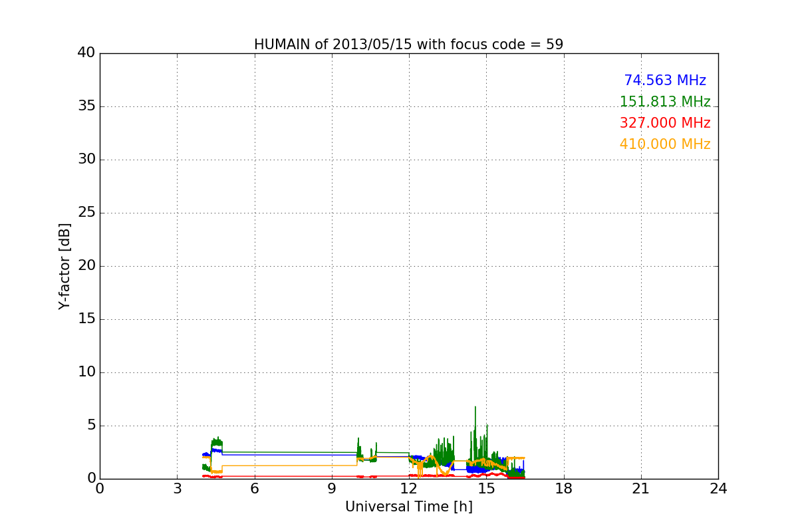This screenshot has width=798, height=532.
Task: Select the green 151.813 MHz legend label
Action: point(665,102)
